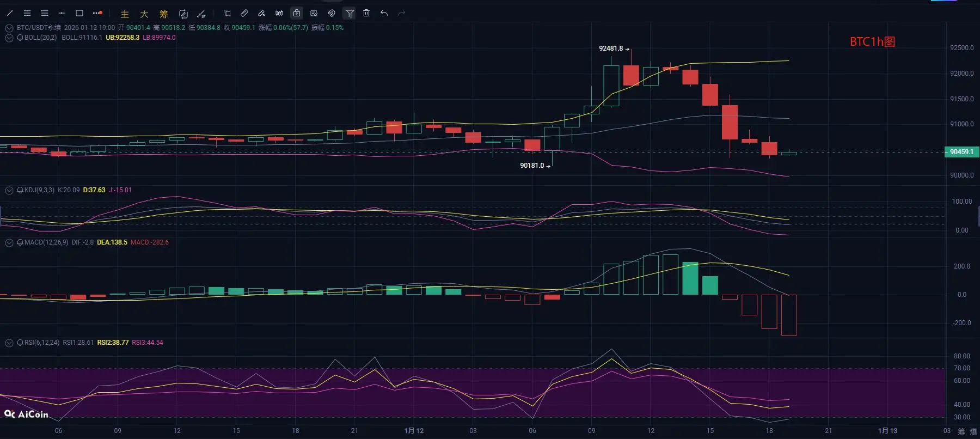980x439 pixels.
Task: Select the three horizontal lines tool
Action: pos(45,13)
